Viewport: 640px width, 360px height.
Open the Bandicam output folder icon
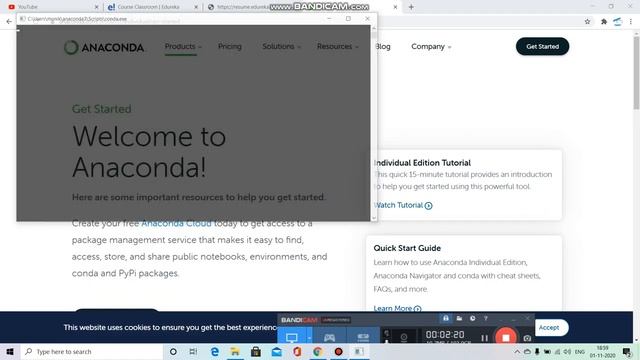(x=459, y=318)
